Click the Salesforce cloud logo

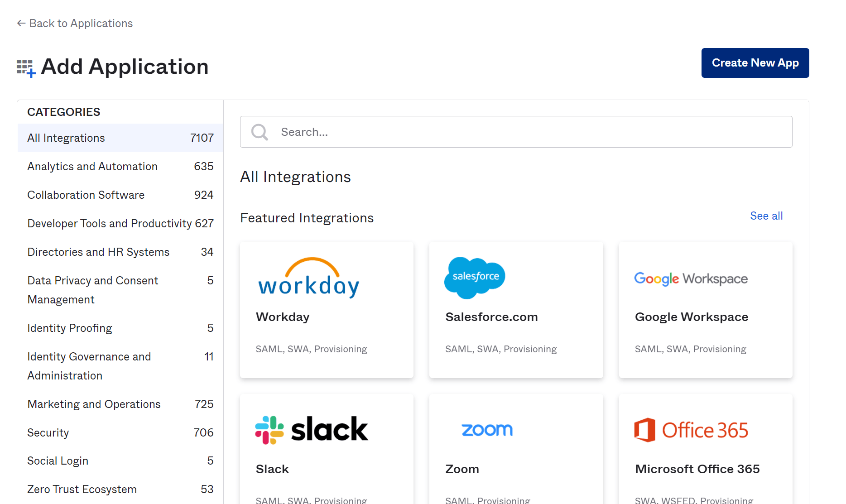pyautogui.click(x=475, y=277)
